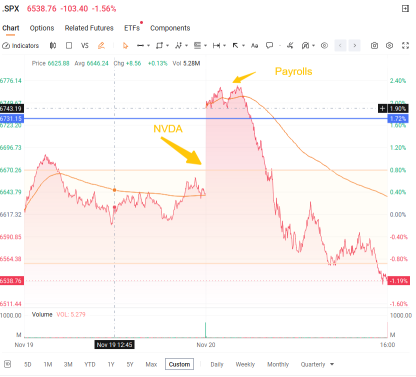The image size is (416, 377).
Task: Enter fullscreen chart mode
Action: click(x=405, y=46)
